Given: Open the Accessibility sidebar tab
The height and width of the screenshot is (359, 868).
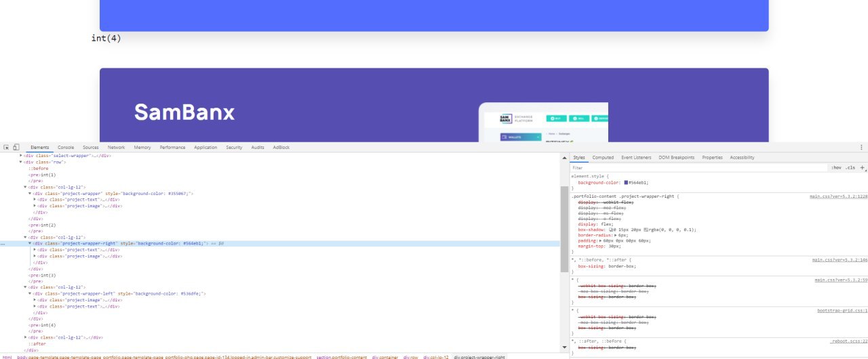Looking at the screenshot, I should [x=742, y=157].
